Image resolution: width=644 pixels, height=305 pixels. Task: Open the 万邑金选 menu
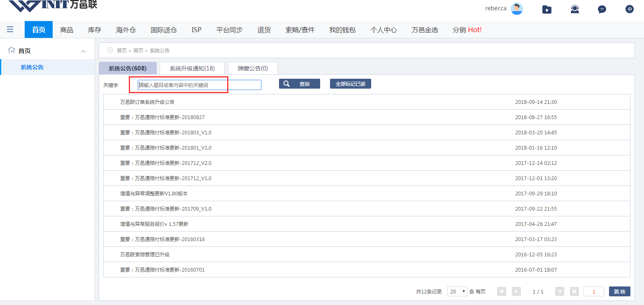tap(425, 30)
